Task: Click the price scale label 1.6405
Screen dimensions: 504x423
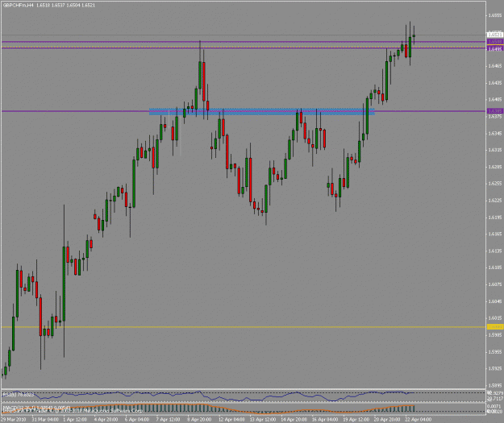Action: click(495, 100)
